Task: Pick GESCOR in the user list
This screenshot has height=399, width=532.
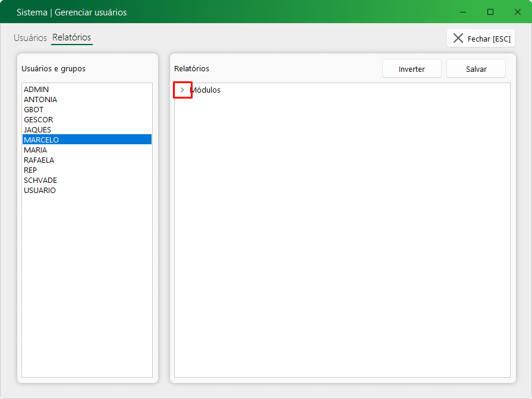Action: click(x=38, y=120)
